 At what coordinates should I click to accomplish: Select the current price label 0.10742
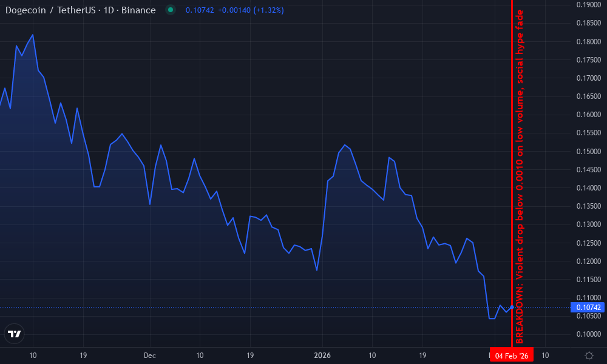tap(586, 308)
